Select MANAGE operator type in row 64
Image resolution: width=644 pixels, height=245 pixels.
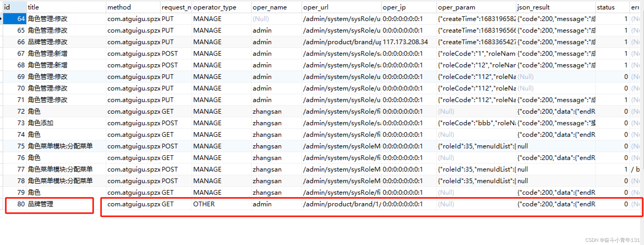tap(221, 19)
